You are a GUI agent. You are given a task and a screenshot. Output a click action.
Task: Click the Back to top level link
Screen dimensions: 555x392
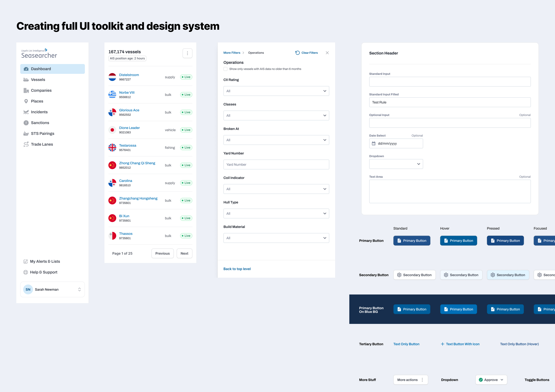237,269
